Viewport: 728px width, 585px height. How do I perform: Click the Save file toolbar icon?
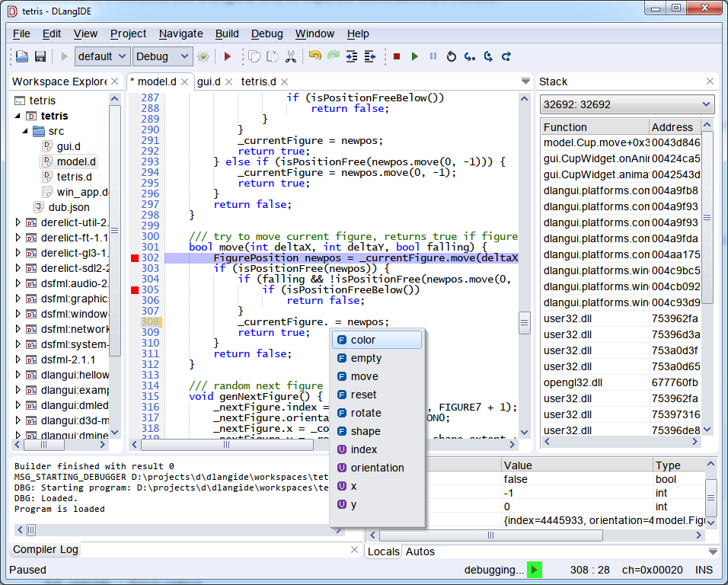tap(40, 56)
